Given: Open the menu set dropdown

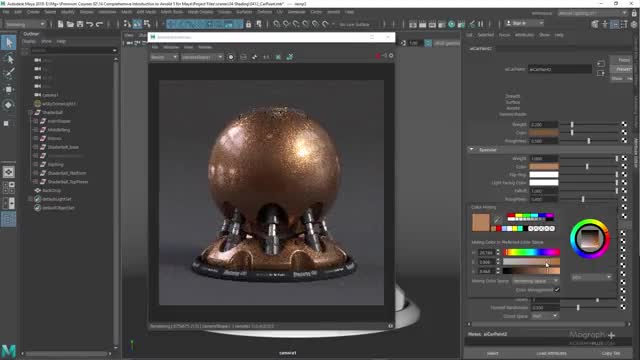Looking at the screenshot, I should tap(24, 24).
